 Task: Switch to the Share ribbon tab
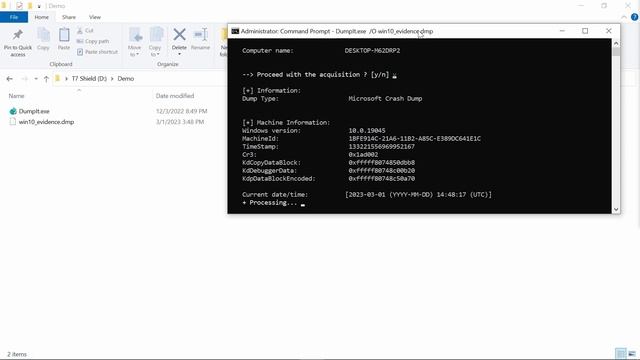click(69, 17)
